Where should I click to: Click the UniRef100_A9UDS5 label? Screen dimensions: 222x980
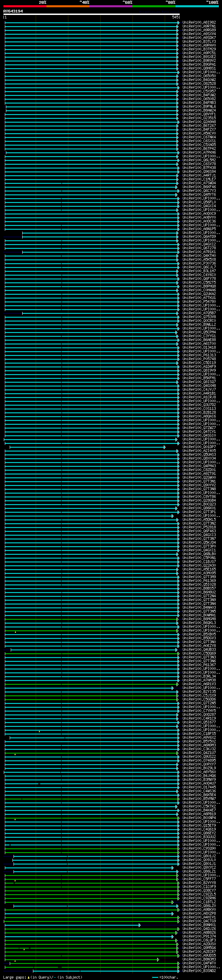pos(199,955)
